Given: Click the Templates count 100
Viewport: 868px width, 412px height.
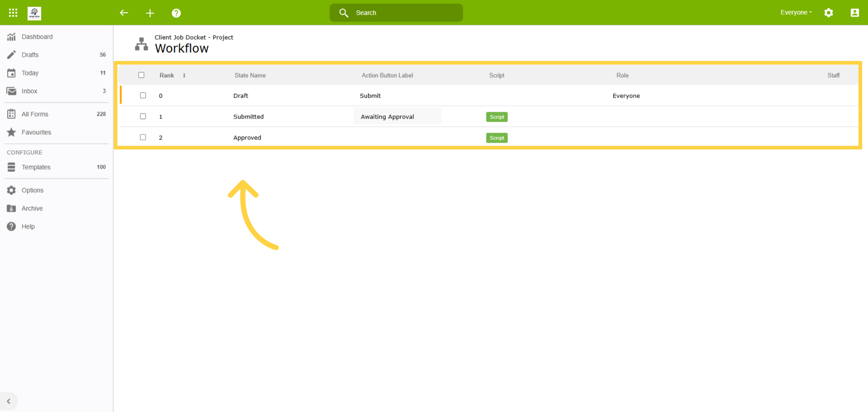Looking at the screenshot, I should (x=101, y=167).
